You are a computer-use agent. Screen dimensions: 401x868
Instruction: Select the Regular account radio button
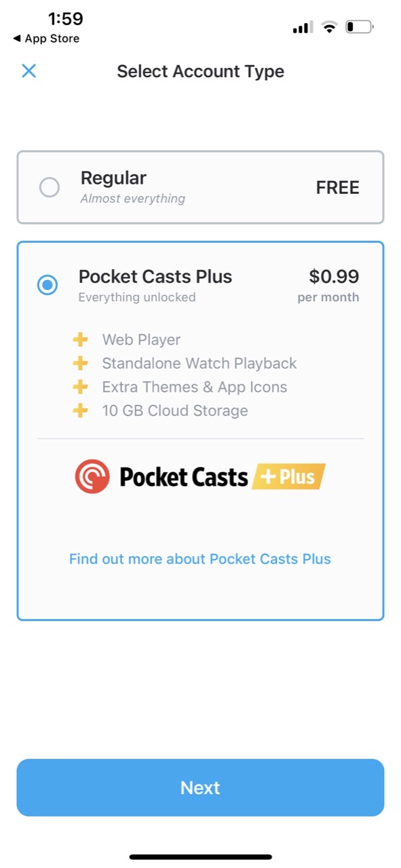pos(49,187)
